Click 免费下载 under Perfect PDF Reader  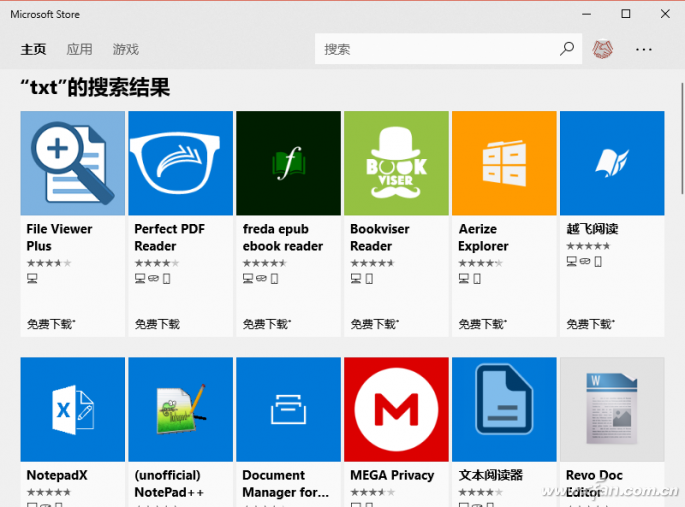pyautogui.click(x=157, y=324)
